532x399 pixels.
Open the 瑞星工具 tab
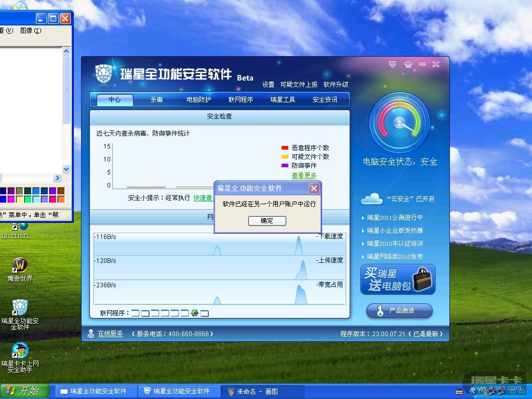pyautogui.click(x=283, y=99)
